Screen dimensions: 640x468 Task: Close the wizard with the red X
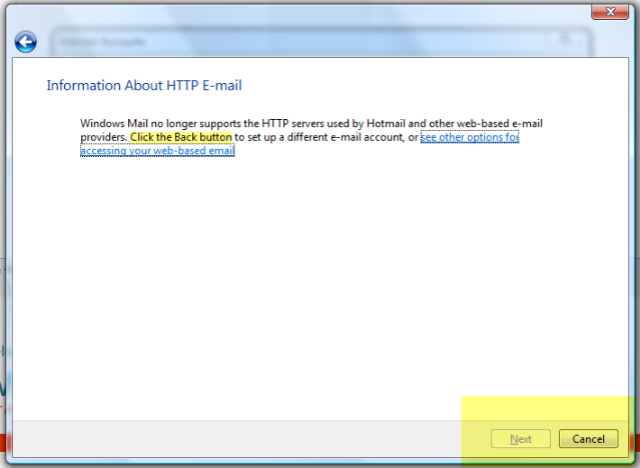610,12
